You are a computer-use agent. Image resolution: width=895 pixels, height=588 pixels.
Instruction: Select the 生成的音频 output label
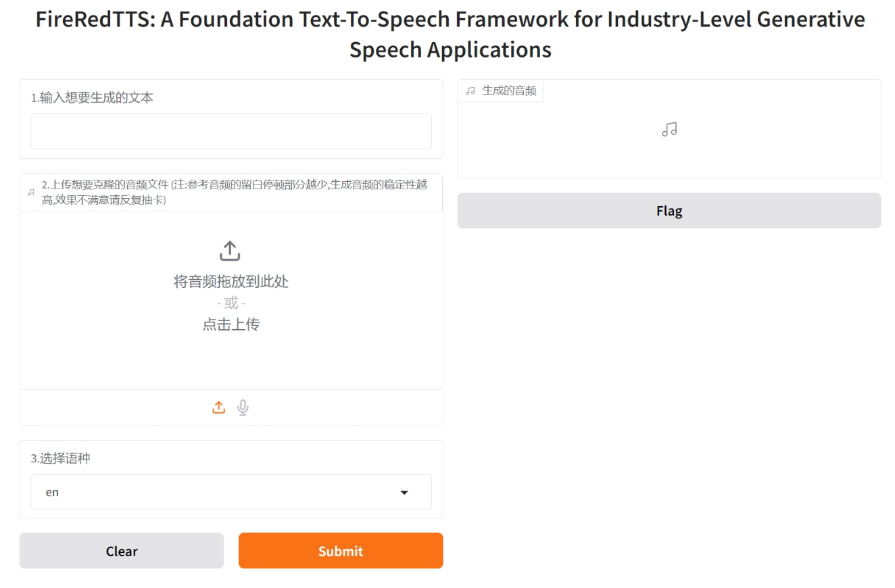pyautogui.click(x=508, y=91)
